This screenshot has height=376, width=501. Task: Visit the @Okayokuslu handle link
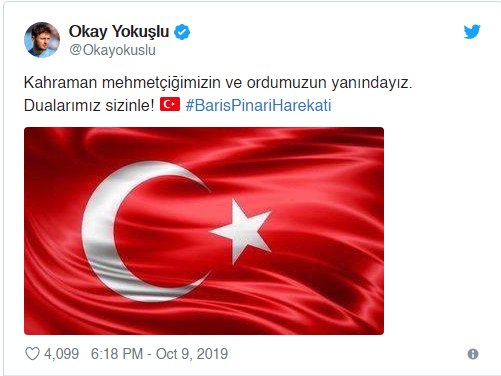(x=112, y=50)
